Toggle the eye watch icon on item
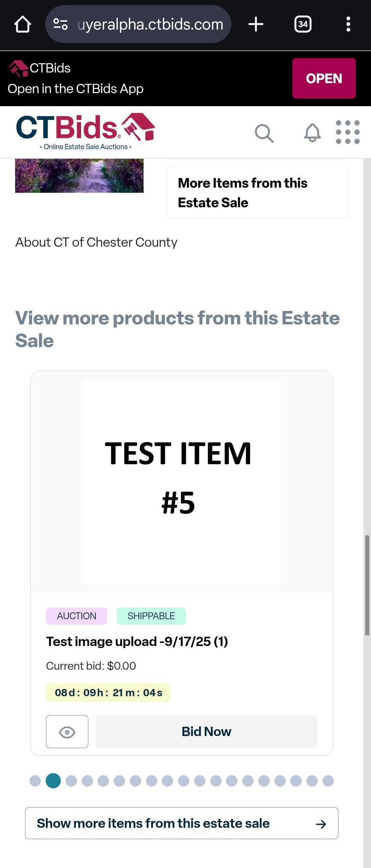Viewport: 371px width, 868px height. coord(67,732)
